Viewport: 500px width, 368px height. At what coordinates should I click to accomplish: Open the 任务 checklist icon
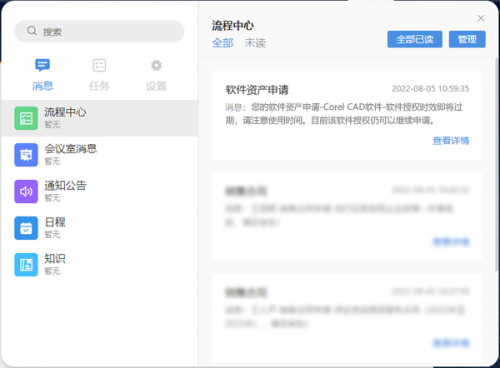pos(99,65)
